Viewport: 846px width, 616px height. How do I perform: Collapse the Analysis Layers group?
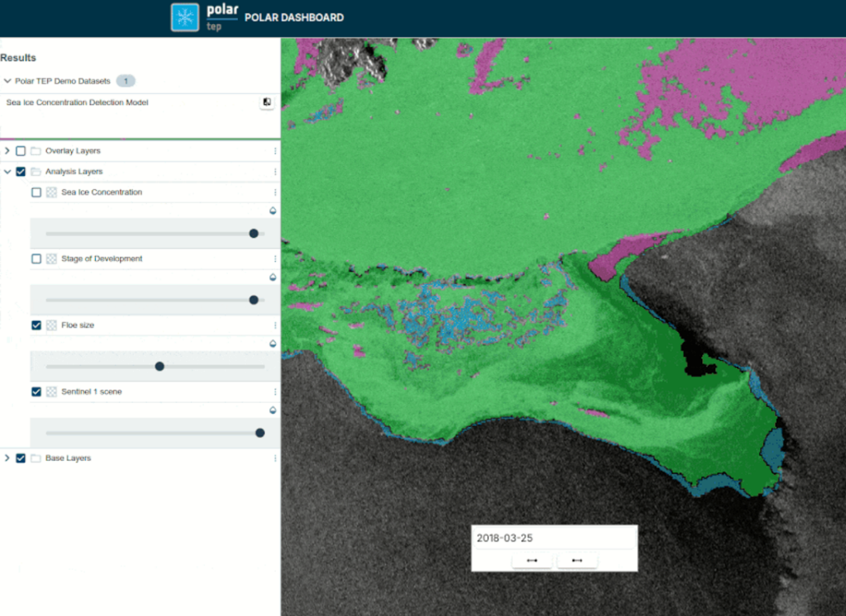(7, 172)
